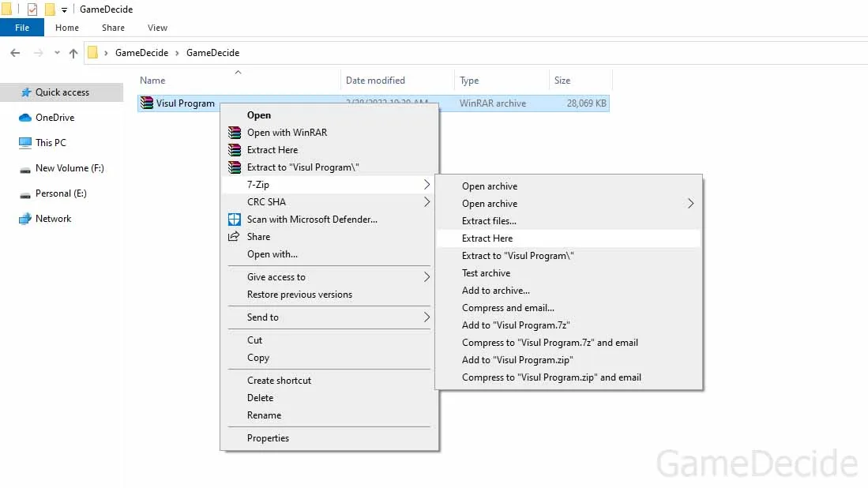Expand the Give access to submenu arrow
Screen dimensions: 868x488
pyautogui.click(x=426, y=277)
